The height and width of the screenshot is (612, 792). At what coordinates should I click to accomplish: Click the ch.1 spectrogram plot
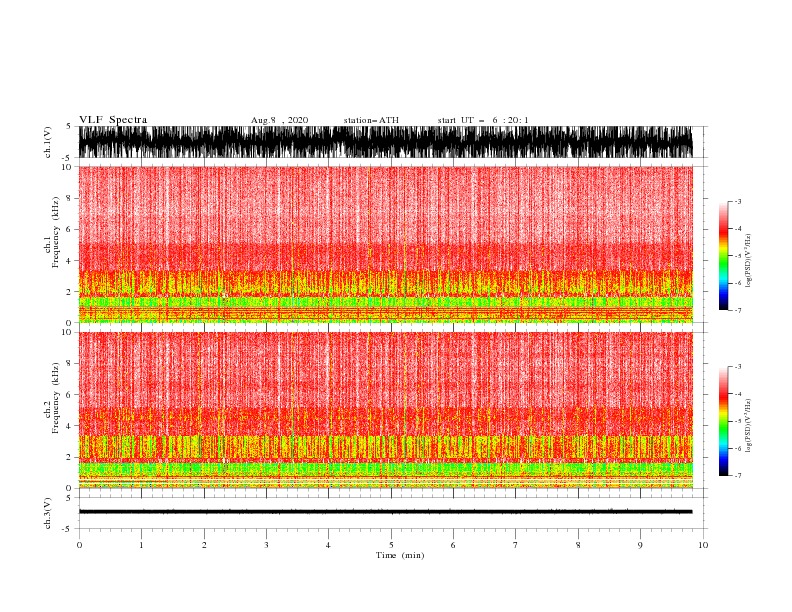386,244
